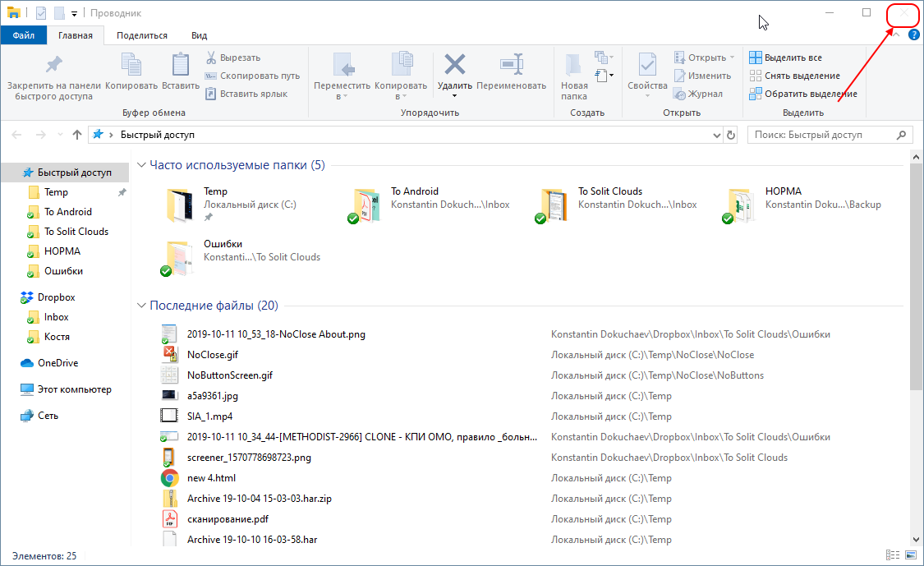Screen dimensions: 924x566
Task: Unpin Temp folder via its pin icon
Action: pos(122,191)
